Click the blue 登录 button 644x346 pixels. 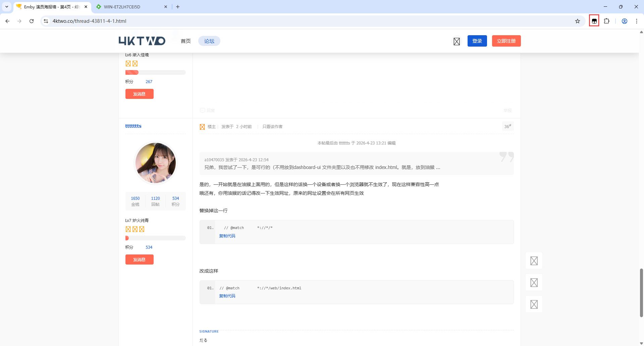click(x=477, y=41)
